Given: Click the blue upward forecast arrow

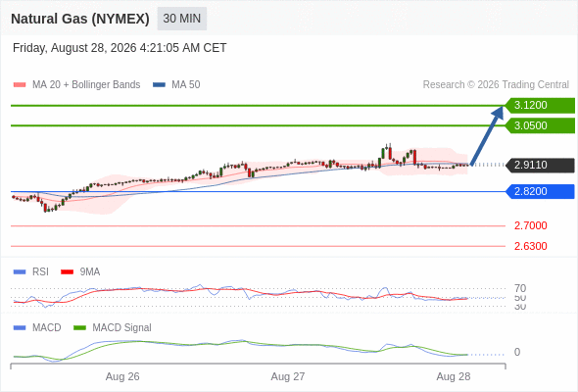Looking at the screenshot, I should click(487, 135).
